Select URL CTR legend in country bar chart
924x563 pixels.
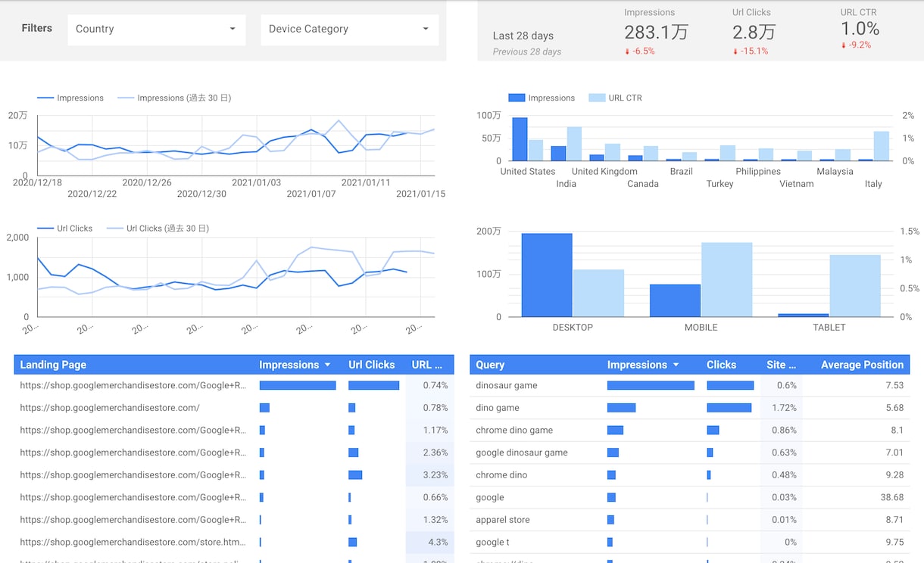(616, 98)
